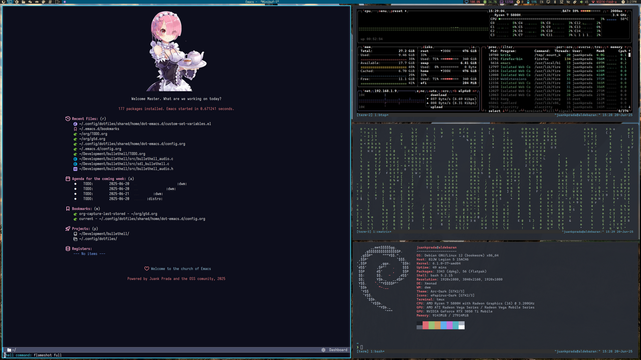
Task: Click the Bookmarks section icon
Action: pyautogui.click(x=67, y=208)
